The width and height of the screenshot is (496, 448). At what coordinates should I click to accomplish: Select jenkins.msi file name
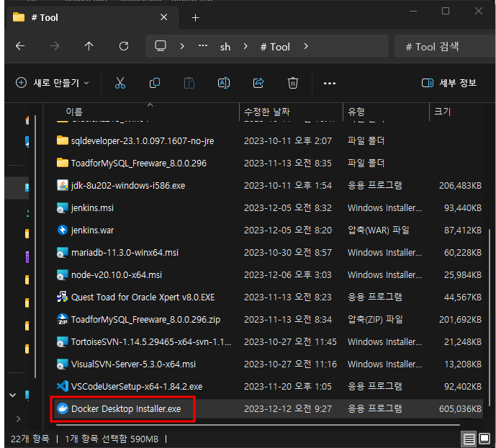[92, 208]
